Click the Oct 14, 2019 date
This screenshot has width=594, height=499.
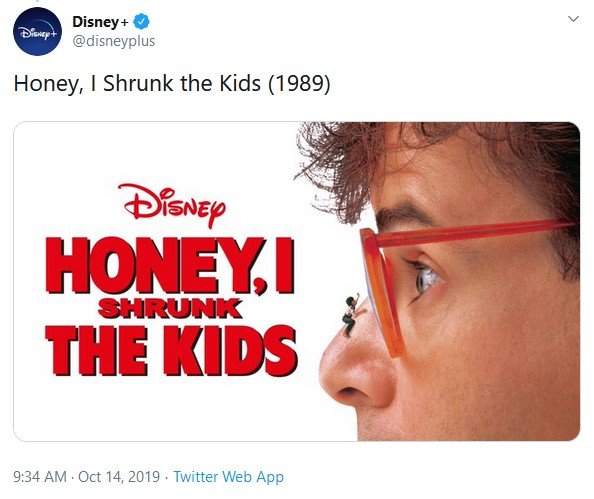119,477
